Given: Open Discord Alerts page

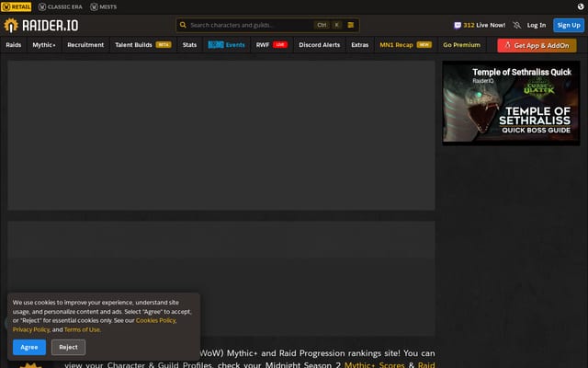Looking at the screenshot, I should pyautogui.click(x=319, y=45).
